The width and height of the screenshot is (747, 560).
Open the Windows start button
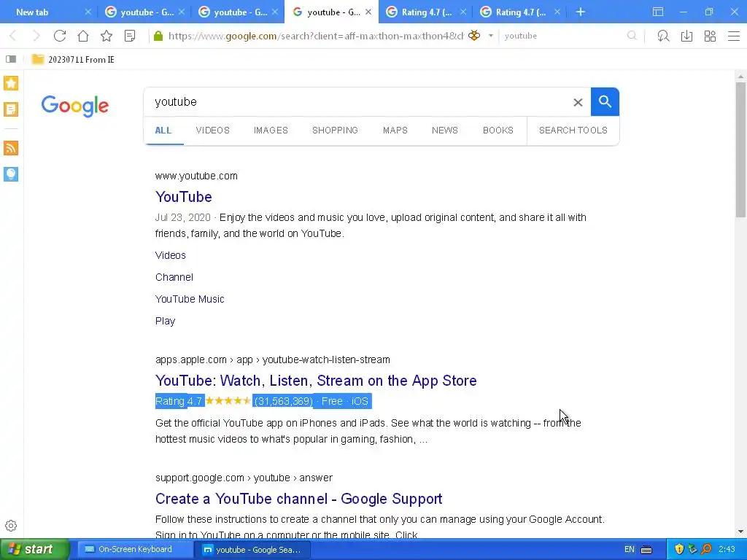click(x=35, y=550)
